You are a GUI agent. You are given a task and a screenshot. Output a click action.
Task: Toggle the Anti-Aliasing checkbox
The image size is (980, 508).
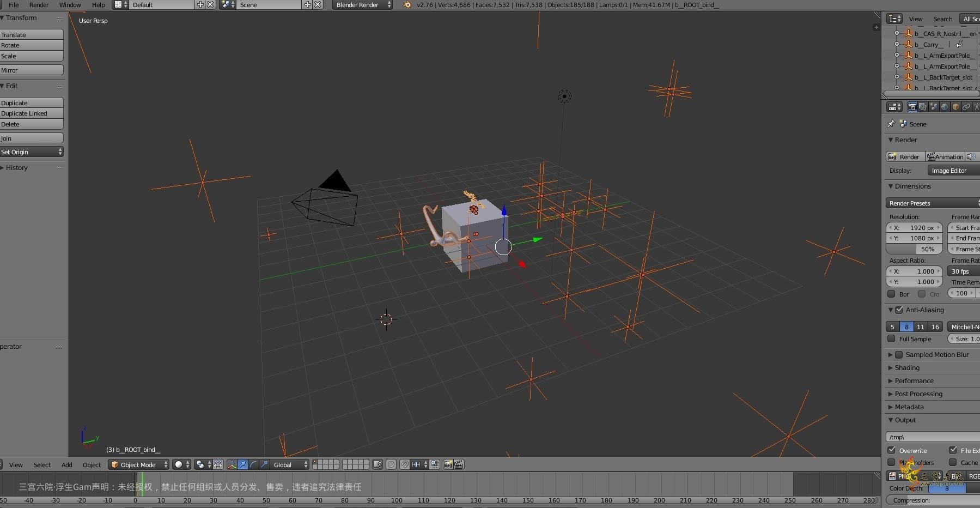899,310
